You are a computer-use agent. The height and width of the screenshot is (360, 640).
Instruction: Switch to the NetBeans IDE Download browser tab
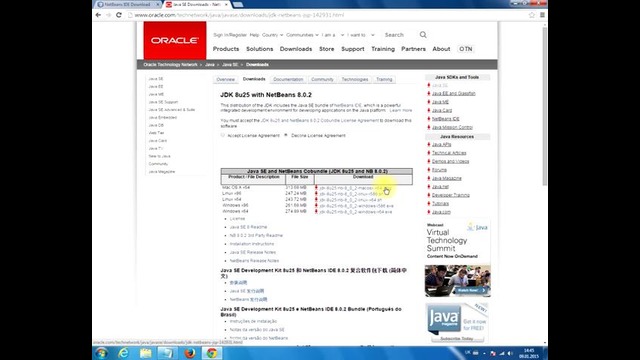[x=127, y=4]
